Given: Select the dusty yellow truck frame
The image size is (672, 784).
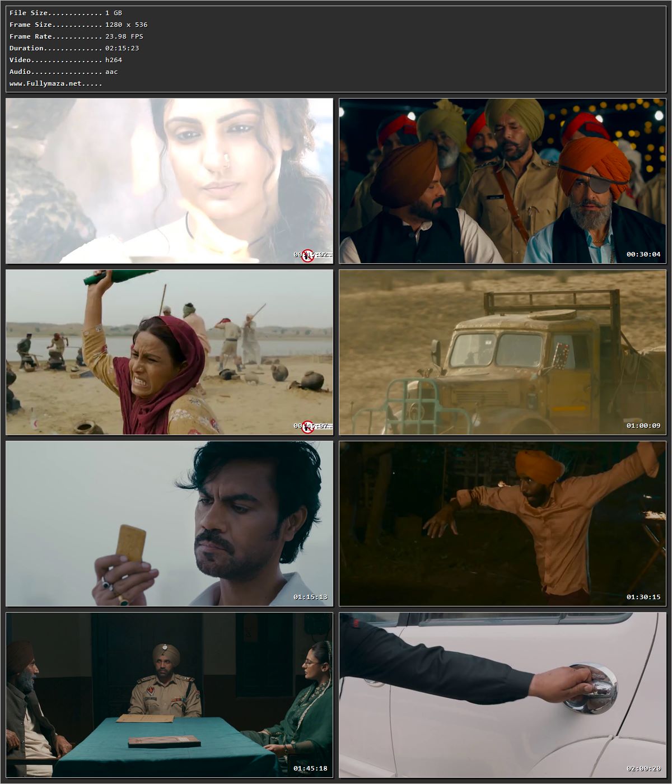Looking at the screenshot, I should pos(502,352).
